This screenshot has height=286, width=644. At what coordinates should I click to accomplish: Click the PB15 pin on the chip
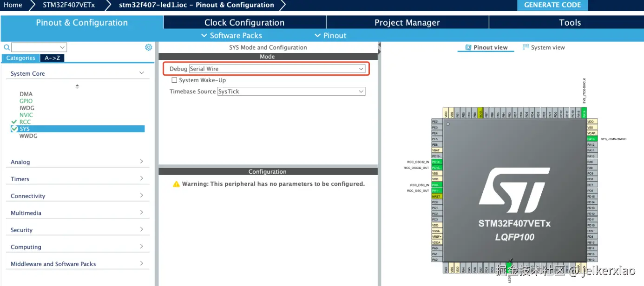[592, 242]
